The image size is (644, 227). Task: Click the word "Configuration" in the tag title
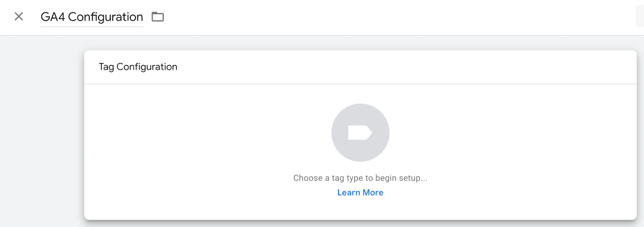coord(105,17)
